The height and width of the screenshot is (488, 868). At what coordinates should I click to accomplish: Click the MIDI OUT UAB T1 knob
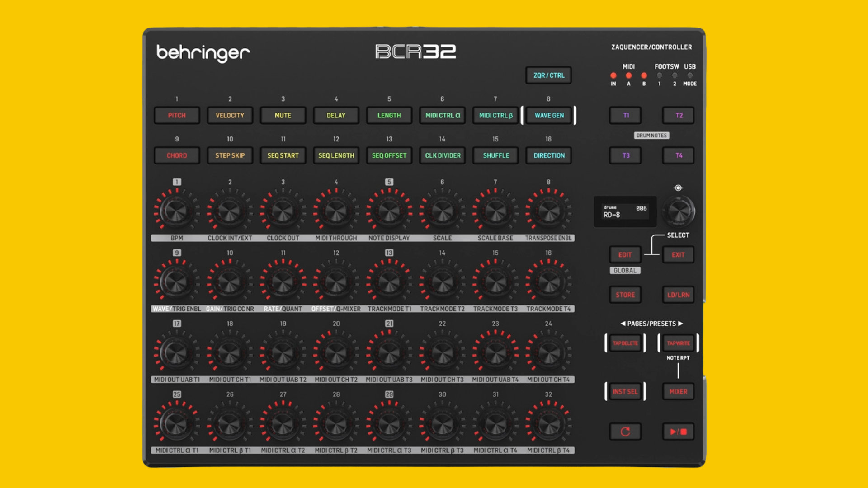click(x=176, y=353)
